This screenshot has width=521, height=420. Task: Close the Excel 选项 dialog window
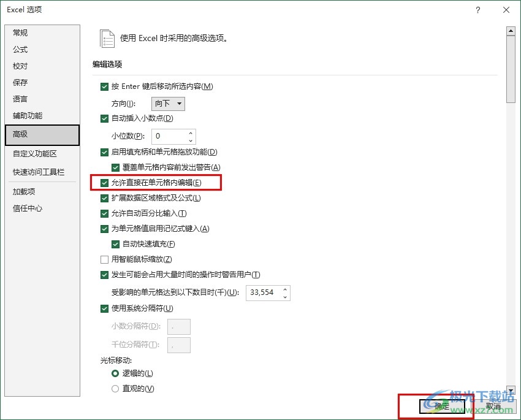click(506, 10)
